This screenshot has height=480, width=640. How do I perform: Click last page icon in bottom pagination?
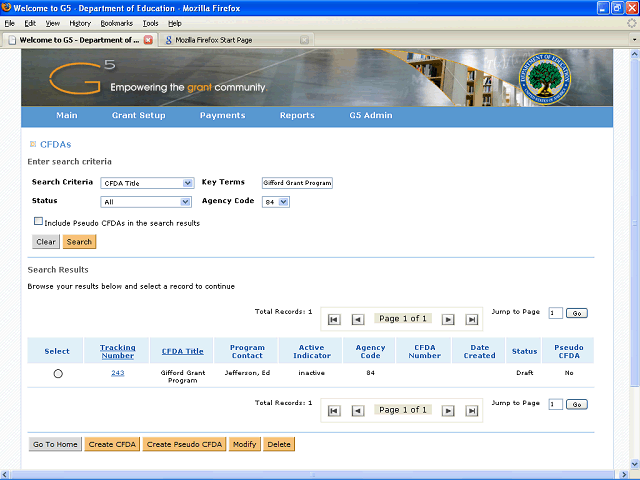[x=471, y=411]
